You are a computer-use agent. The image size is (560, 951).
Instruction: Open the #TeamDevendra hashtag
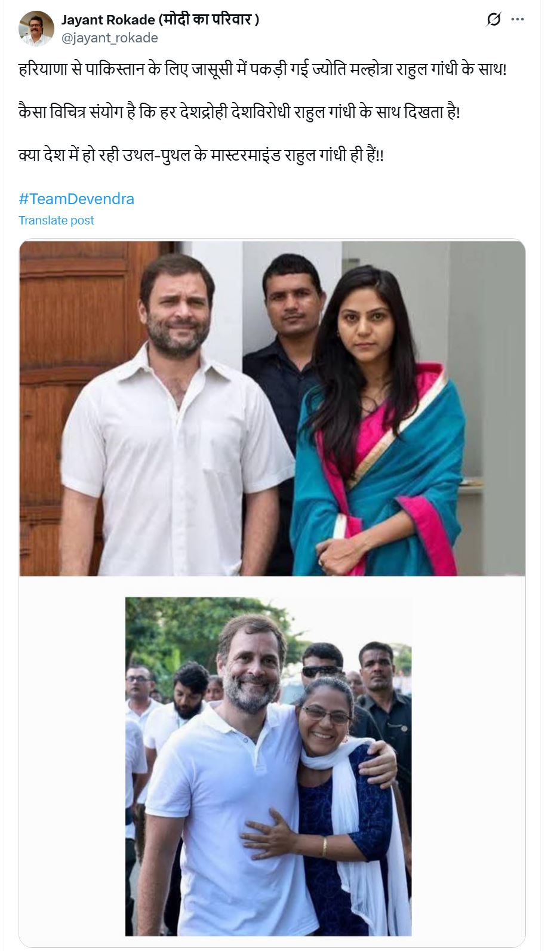tap(76, 199)
